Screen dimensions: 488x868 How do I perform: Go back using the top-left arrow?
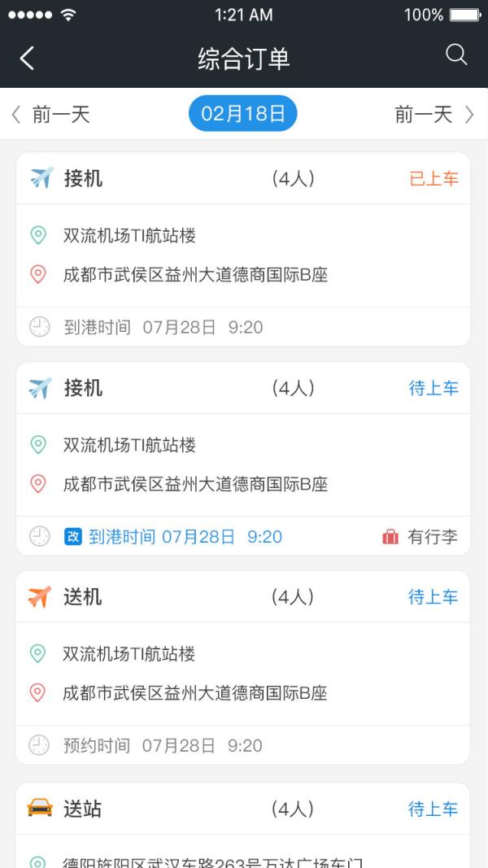click(x=26, y=58)
